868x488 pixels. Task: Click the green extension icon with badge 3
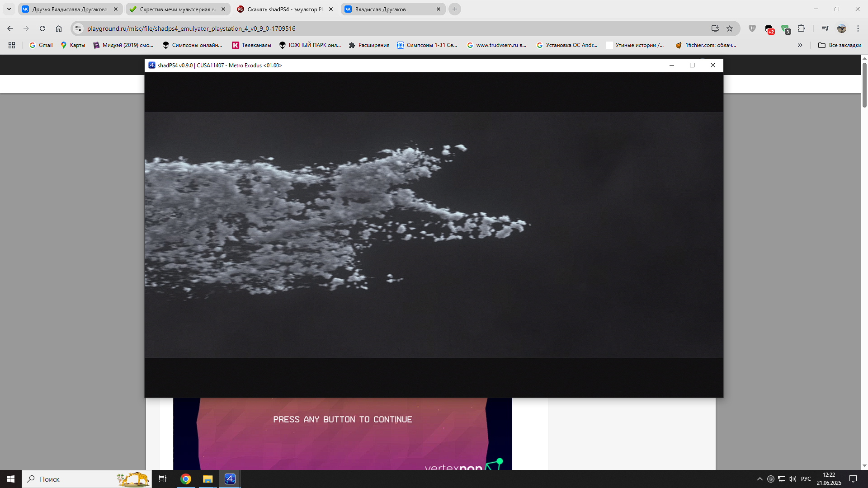click(786, 29)
